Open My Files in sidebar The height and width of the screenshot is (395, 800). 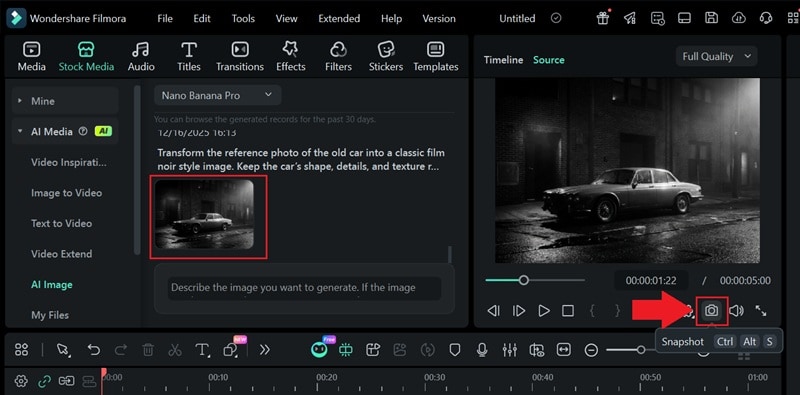(50, 315)
